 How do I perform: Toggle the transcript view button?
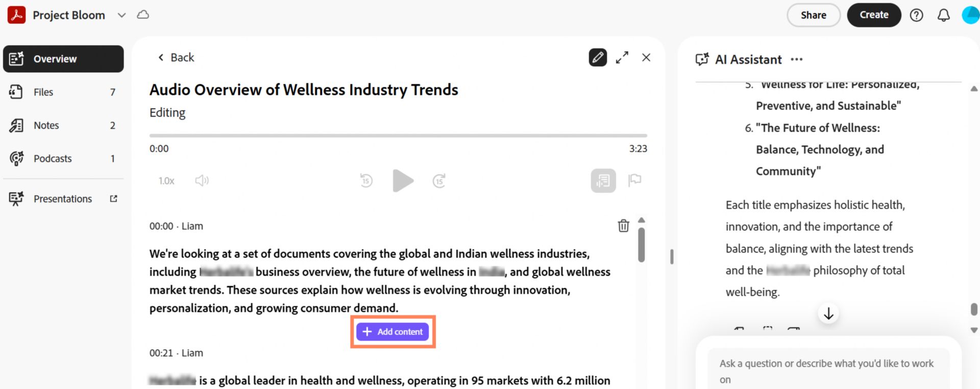click(603, 181)
